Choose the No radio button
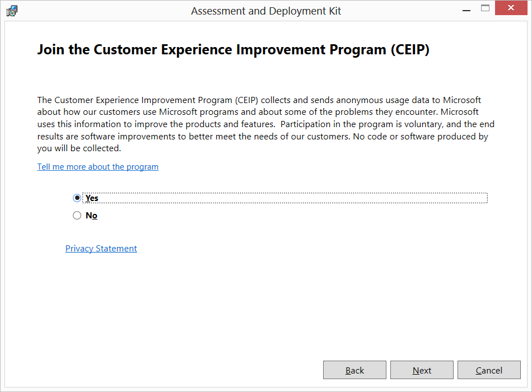Image resolution: width=532 pixels, height=392 pixels. 77,216
